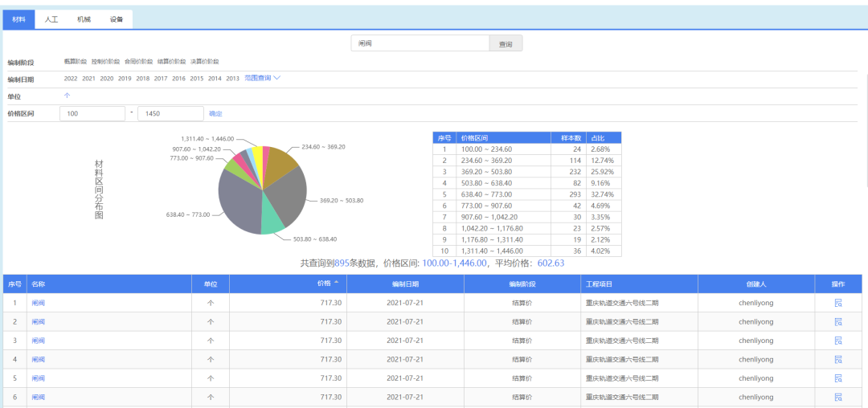This screenshot has width=868, height=408.
Task: Open the 闸阀 name link in row 2
Action: click(x=38, y=322)
